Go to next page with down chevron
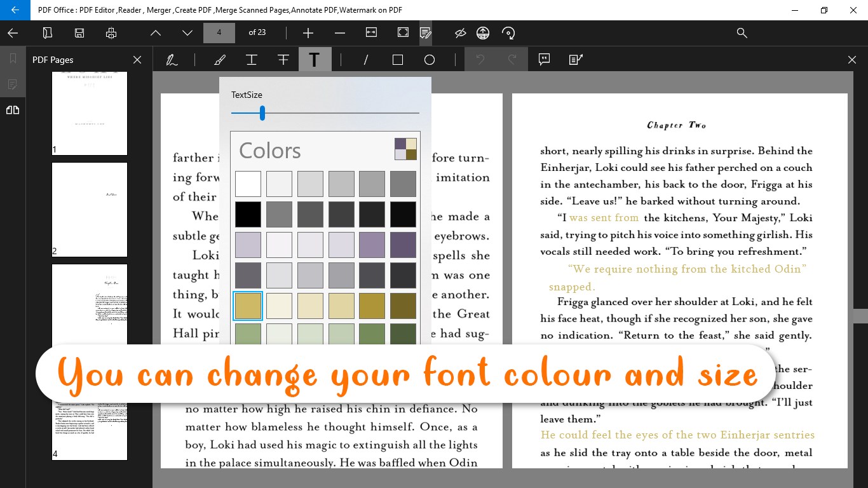The image size is (868, 488). coord(187,33)
